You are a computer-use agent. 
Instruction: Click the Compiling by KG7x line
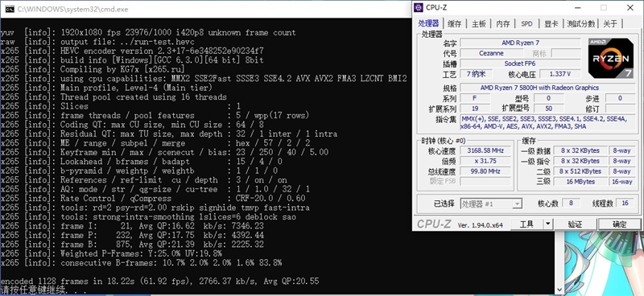tap(93, 69)
